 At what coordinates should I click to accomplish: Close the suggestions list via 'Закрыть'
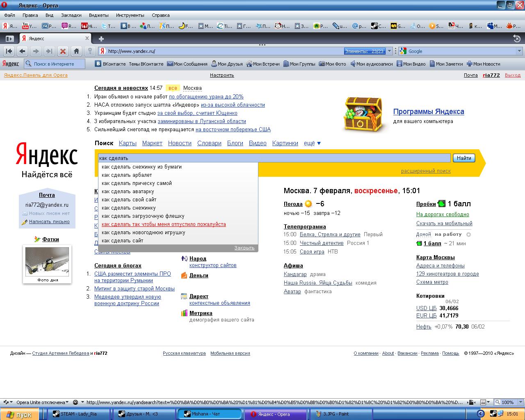pyautogui.click(x=244, y=248)
